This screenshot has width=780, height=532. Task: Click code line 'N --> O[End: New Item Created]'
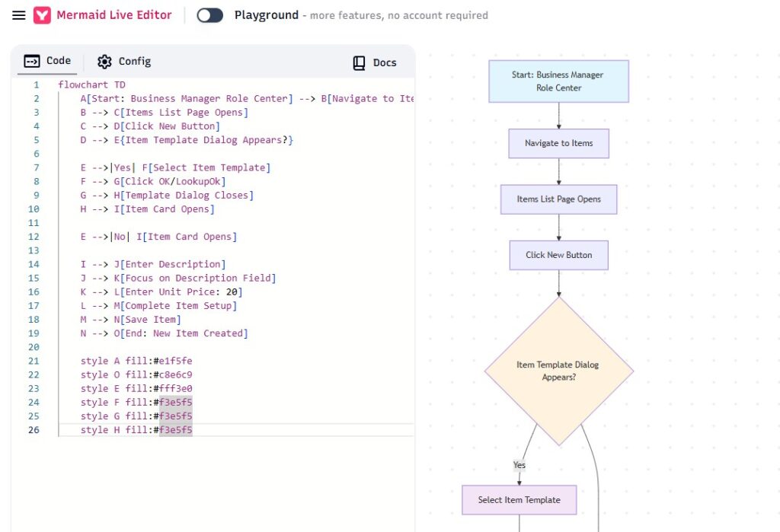click(165, 333)
